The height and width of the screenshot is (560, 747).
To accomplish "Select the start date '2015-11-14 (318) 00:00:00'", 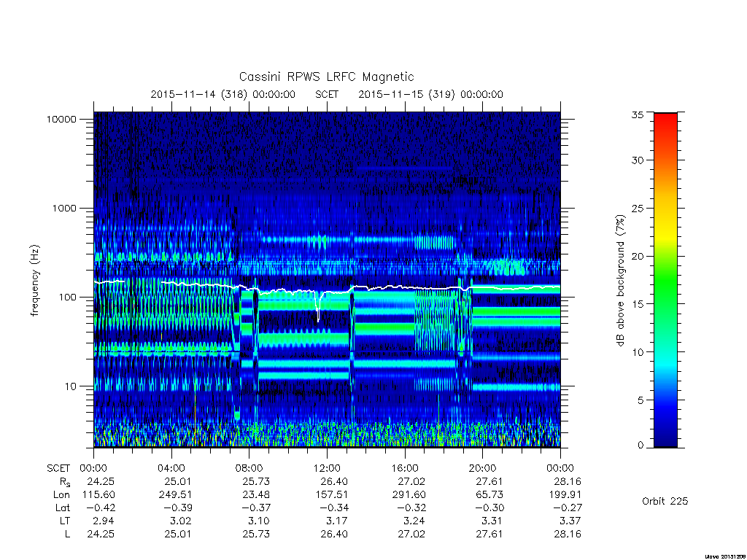I will tap(223, 94).
